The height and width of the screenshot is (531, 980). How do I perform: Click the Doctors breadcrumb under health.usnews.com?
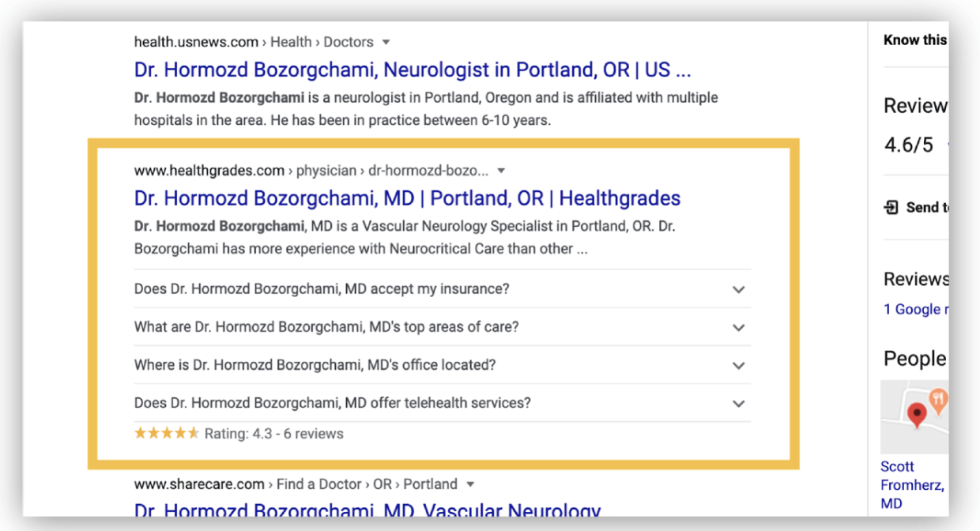(349, 42)
